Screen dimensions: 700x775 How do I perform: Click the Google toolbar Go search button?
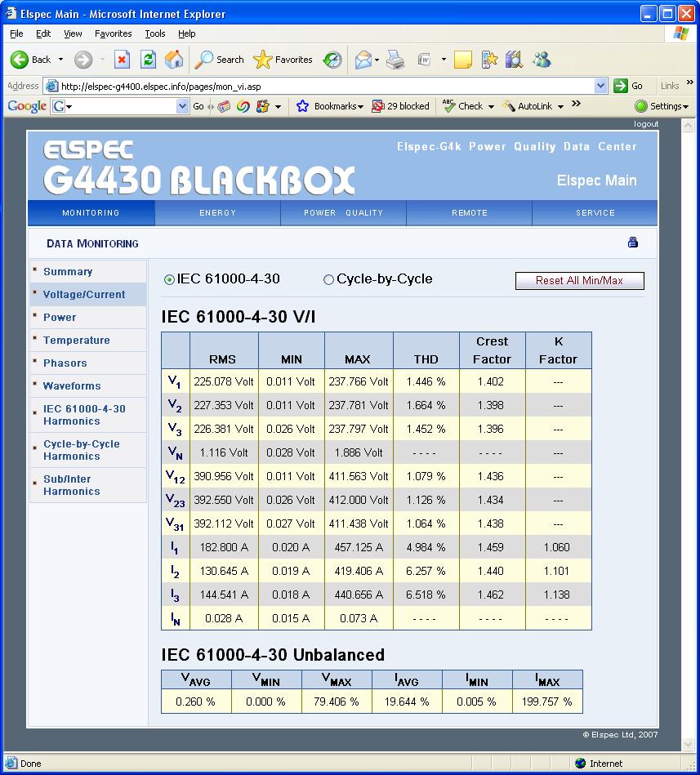[x=198, y=106]
